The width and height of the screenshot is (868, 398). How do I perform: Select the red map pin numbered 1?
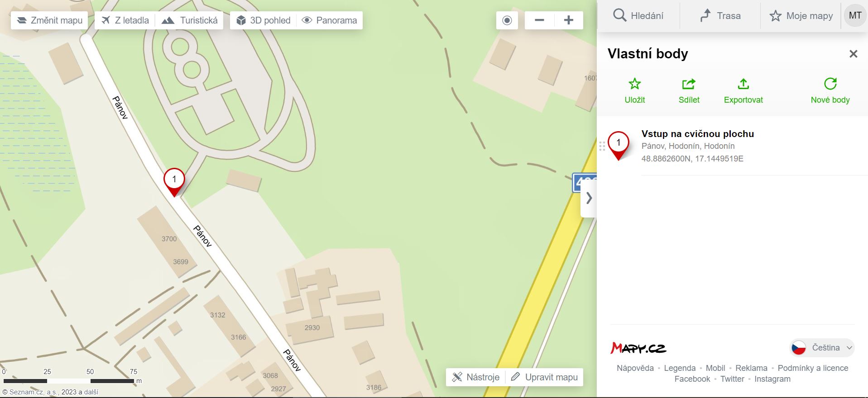(x=174, y=180)
